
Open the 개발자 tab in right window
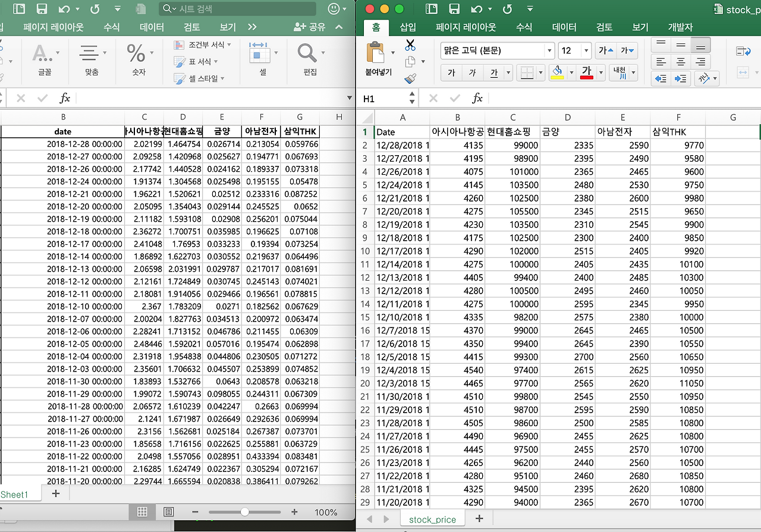(x=680, y=27)
